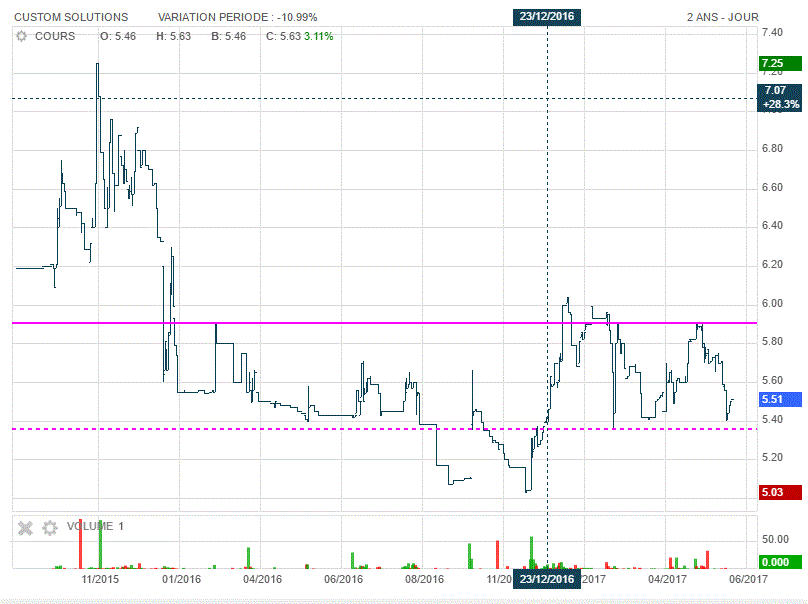Click the VOLUME 1 label
Screen dimensions: 808x604
click(95, 526)
